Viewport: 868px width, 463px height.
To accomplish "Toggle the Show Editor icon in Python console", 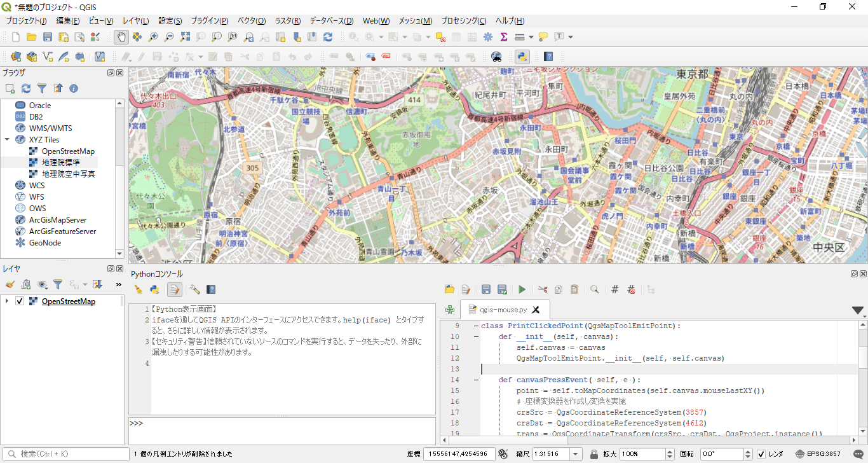I will pyautogui.click(x=174, y=289).
